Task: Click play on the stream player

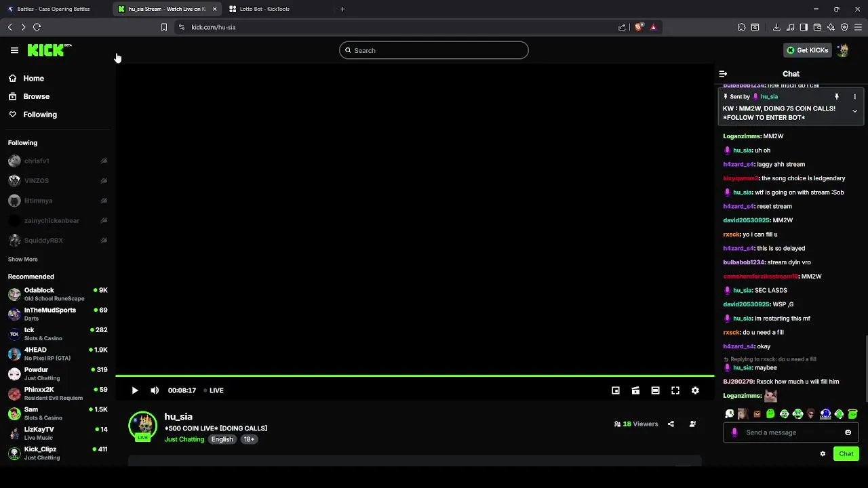Action: 134,390
